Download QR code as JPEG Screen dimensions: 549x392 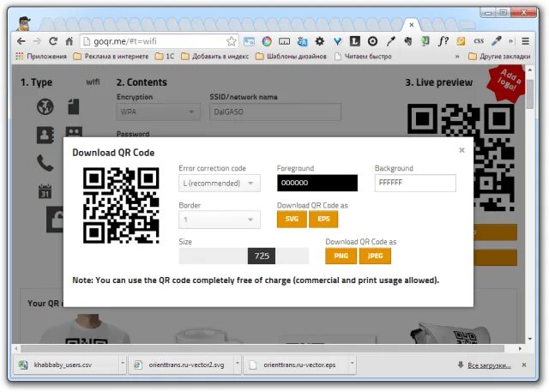[375, 256]
